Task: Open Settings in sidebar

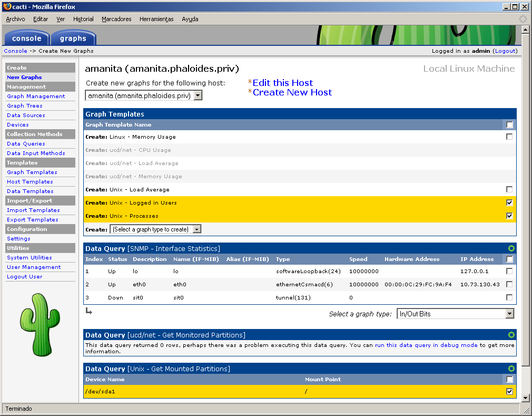Action: [x=18, y=239]
